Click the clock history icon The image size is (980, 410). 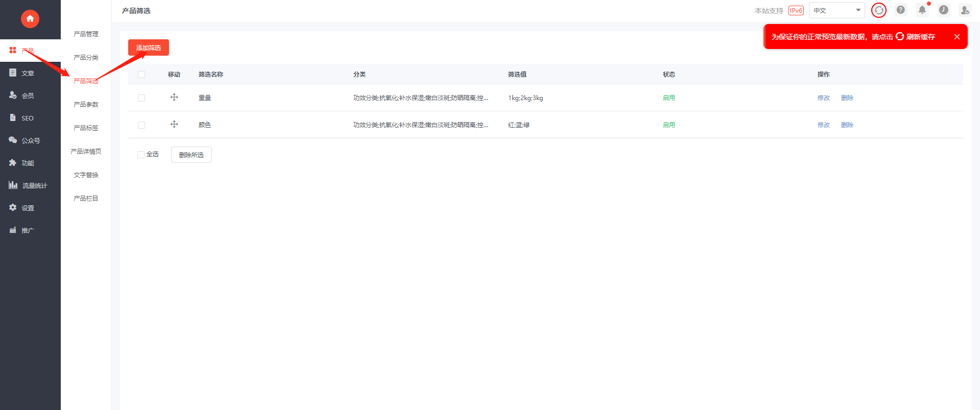pos(944,10)
